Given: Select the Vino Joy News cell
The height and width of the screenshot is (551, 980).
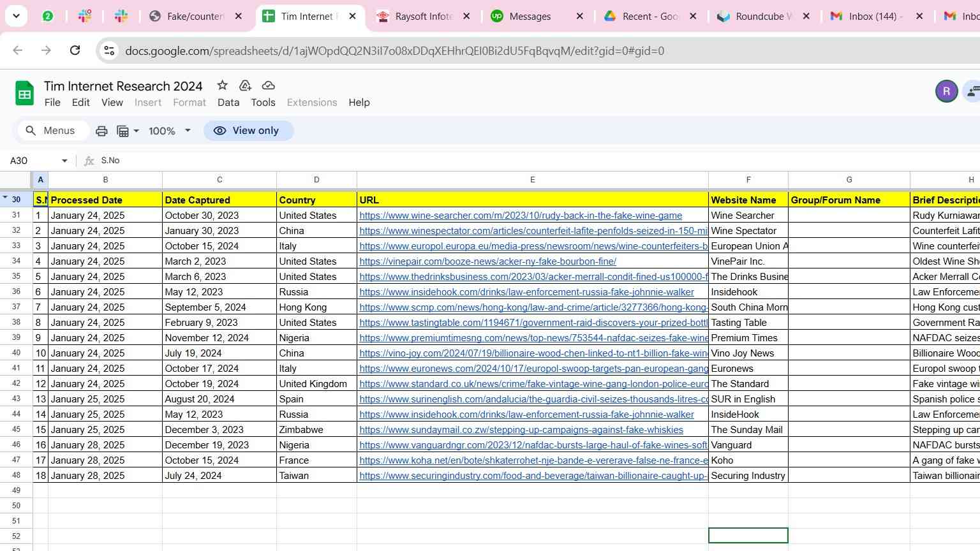Looking at the screenshot, I should click(748, 353).
